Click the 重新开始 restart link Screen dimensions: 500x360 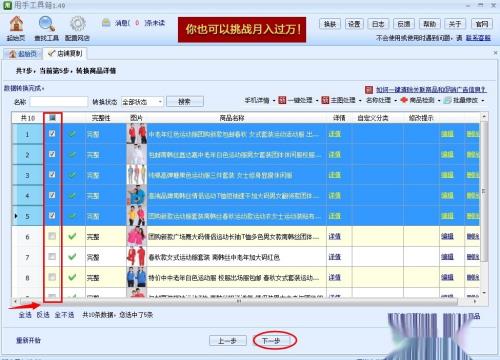click(28, 341)
